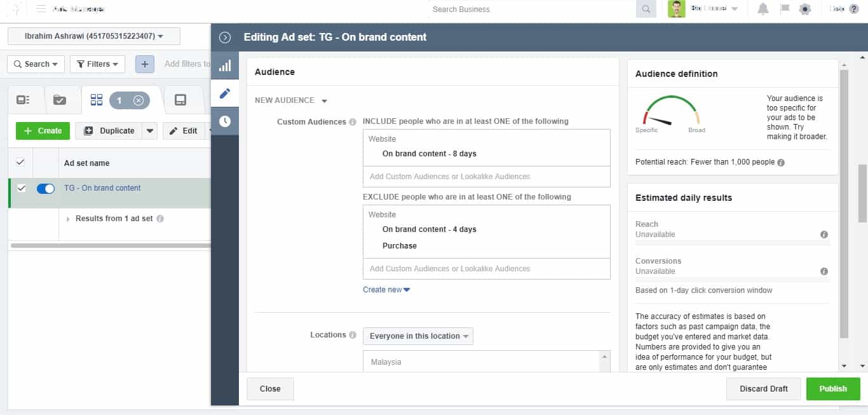Uncheck the TG - On brand content row checkbox

point(21,188)
